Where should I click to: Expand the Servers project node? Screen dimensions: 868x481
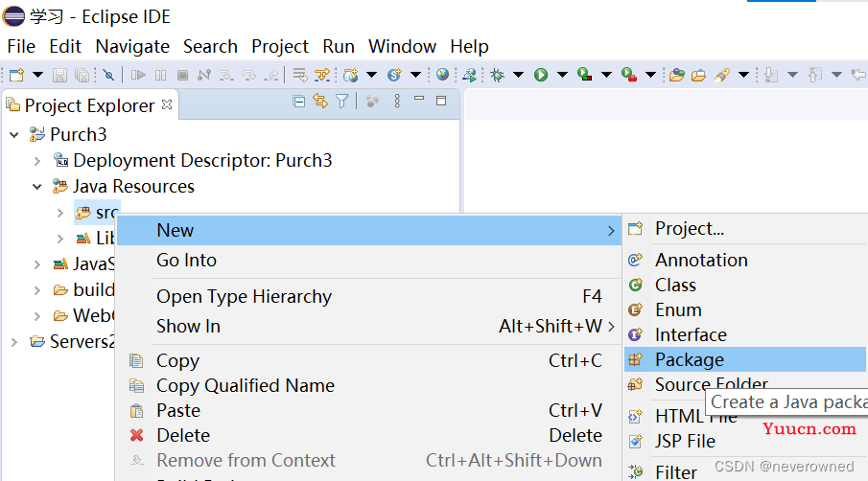click(x=14, y=342)
